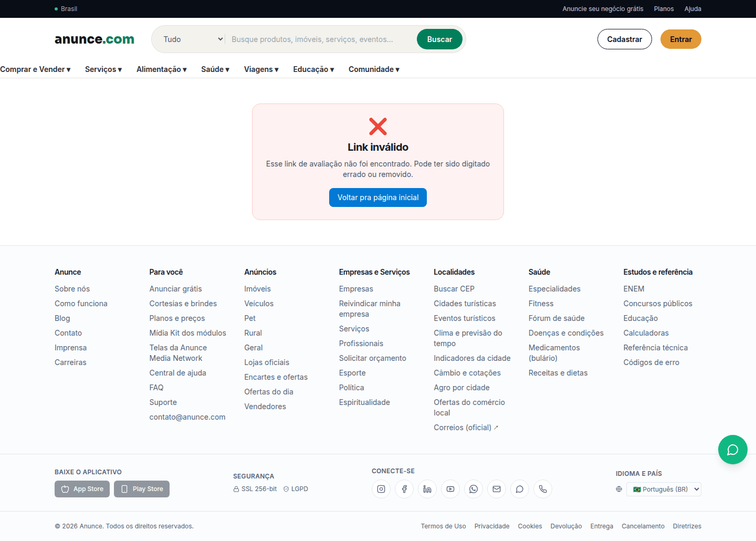Open the LinkedIn social icon
756x541 pixels.
427,489
